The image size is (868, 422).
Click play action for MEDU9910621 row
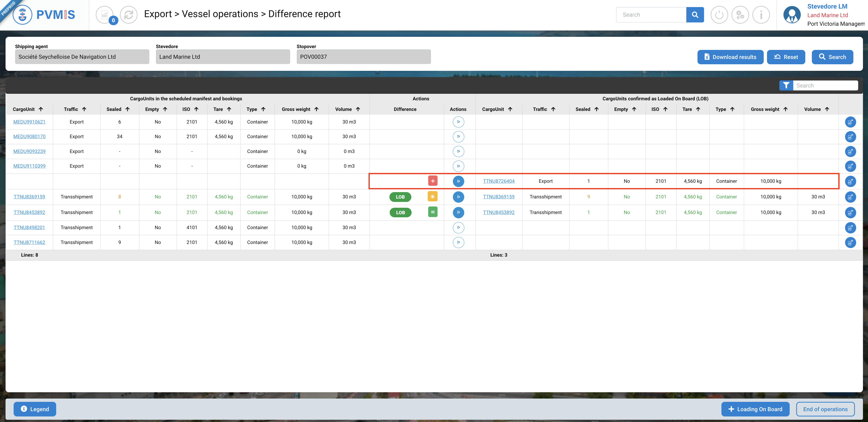tap(458, 122)
